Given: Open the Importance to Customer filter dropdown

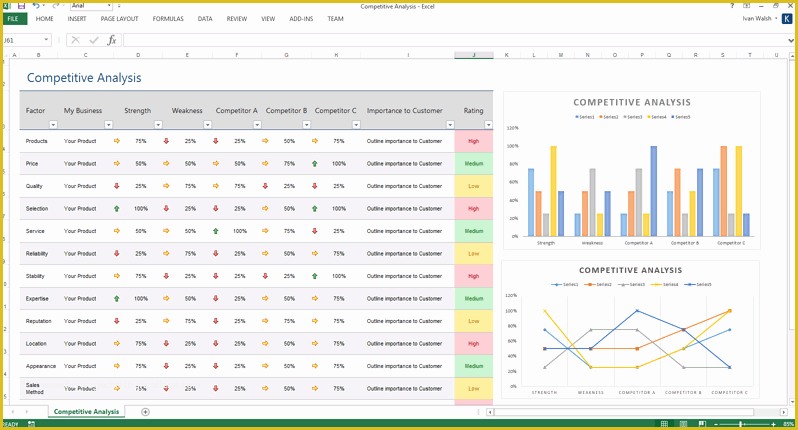Looking at the screenshot, I should pos(450,125).
